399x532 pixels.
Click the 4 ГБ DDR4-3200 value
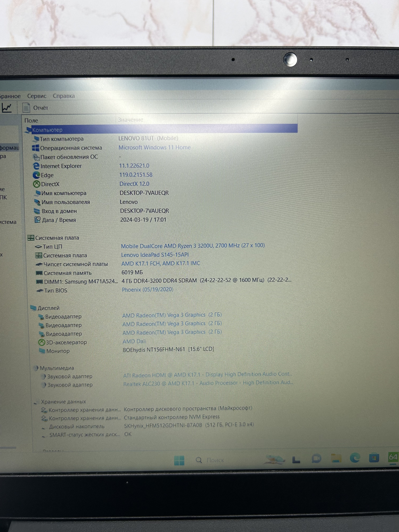click(207, 280)
